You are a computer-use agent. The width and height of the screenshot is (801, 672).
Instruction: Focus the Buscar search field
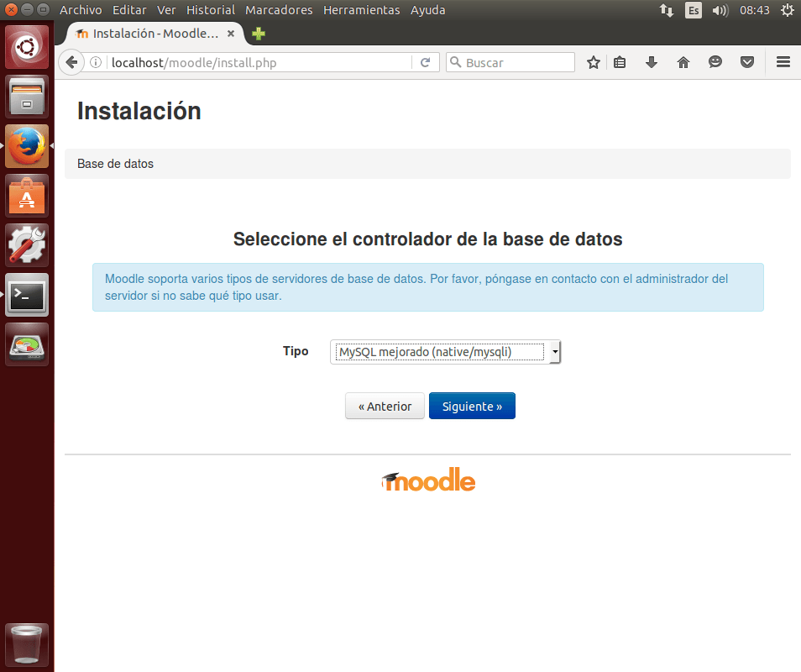pos(510,62)
